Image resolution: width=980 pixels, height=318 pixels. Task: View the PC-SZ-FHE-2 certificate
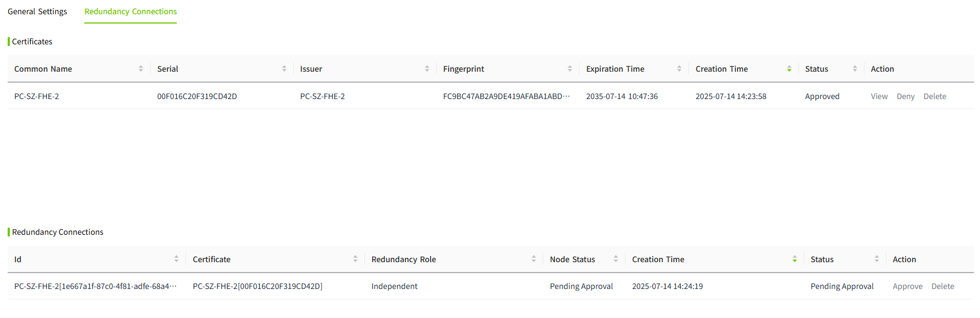point(879,96)
